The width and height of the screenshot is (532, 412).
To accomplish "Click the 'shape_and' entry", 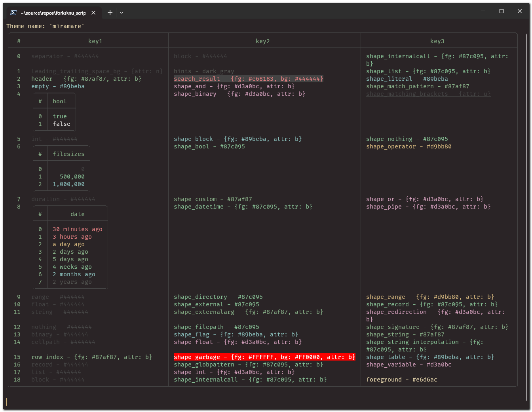I will (234, 86).
